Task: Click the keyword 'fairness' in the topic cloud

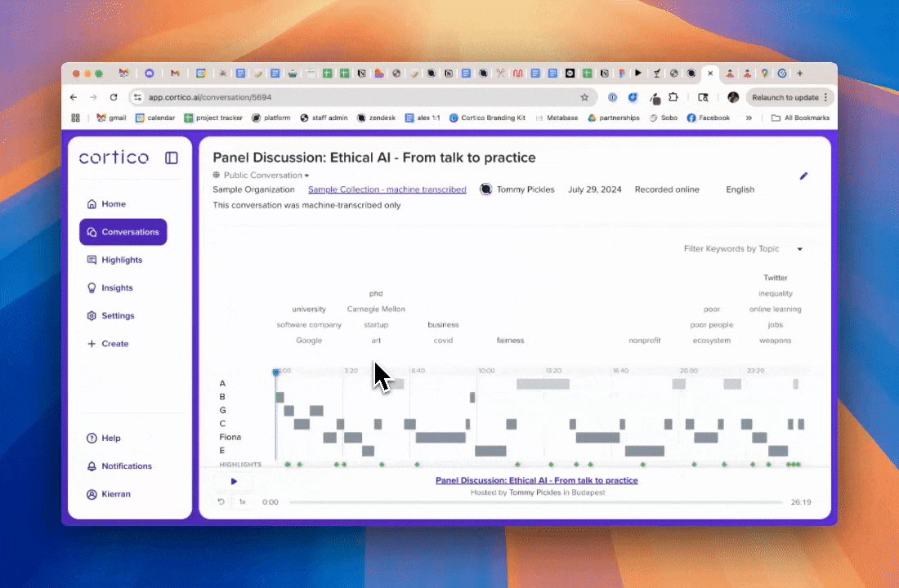Action: pos(510,341)
